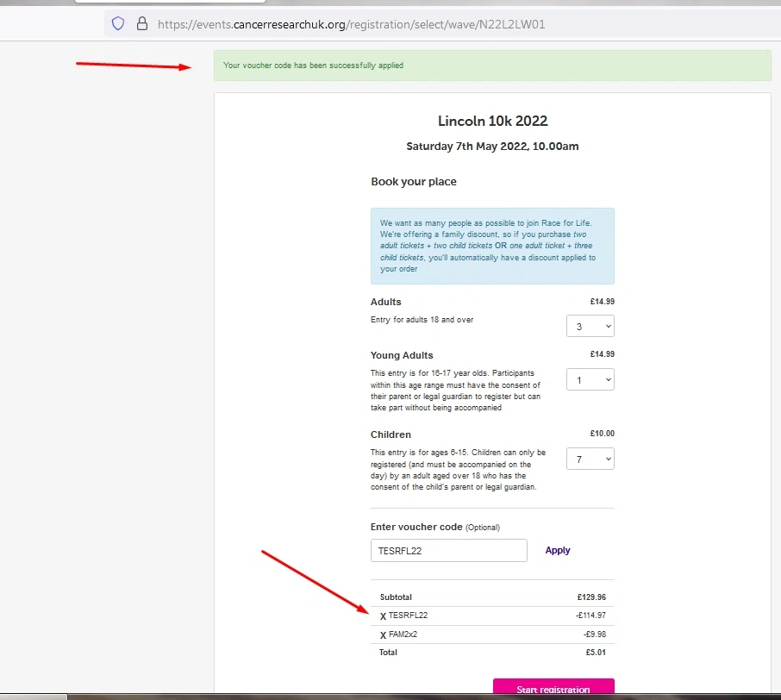Click the Adults price £14.99

click(x=603, y=302)
